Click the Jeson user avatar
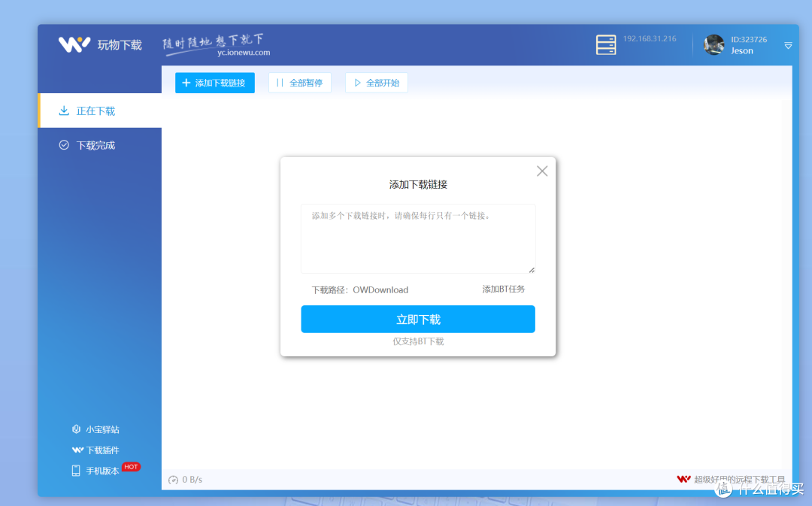The width and height of the screenshot is (812, 506). 714,44
